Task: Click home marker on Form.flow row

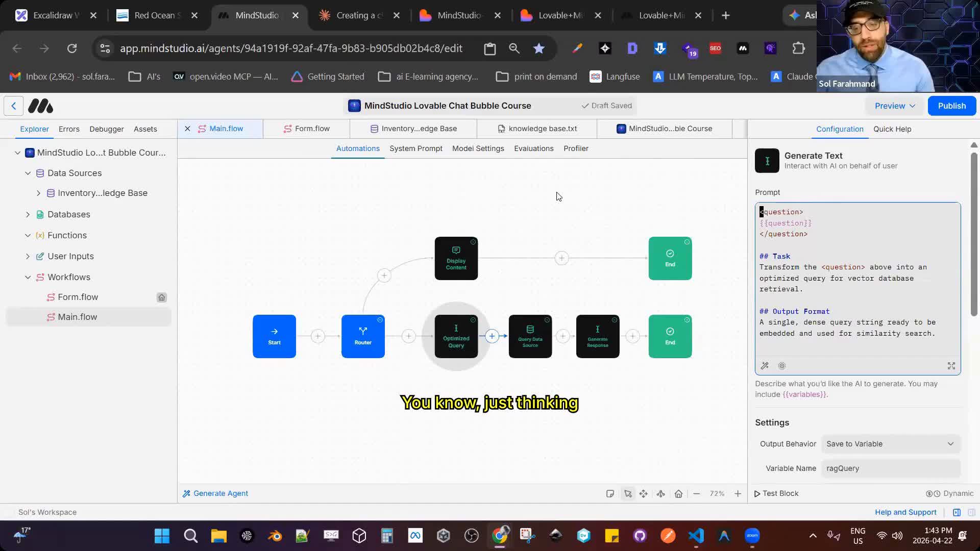Action: point(161,297)
